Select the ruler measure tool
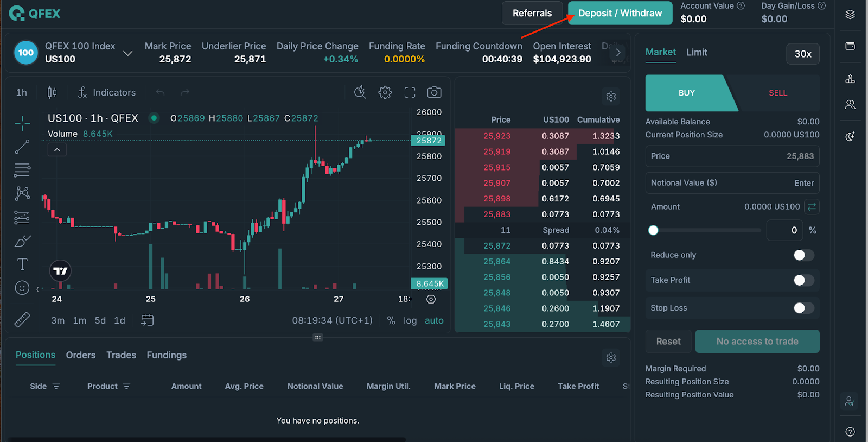 point(22,320)
